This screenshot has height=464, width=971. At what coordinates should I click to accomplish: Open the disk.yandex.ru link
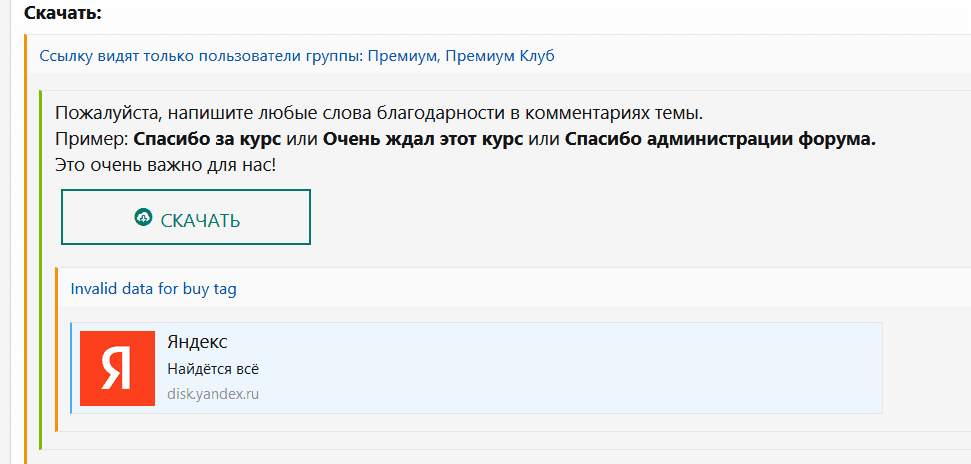click(x=213, y=394)
